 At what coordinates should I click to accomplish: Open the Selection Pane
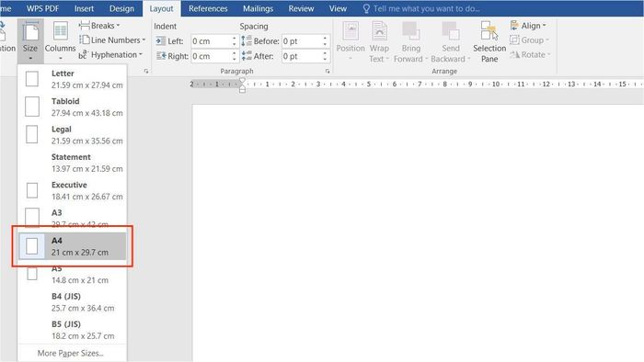[x=489, y=42]
